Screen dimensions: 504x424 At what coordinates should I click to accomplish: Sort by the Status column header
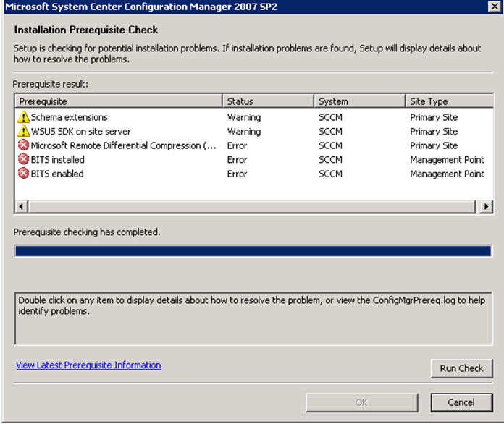pos(268,101)
